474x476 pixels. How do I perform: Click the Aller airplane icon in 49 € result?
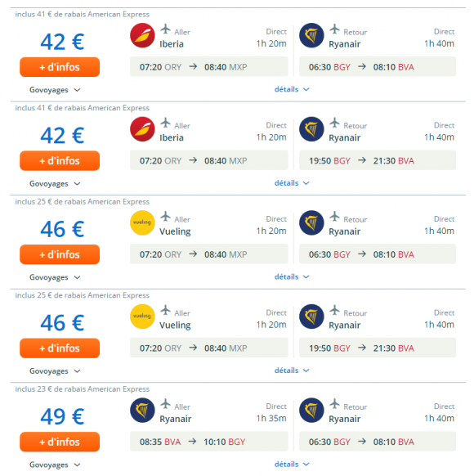click(165, 404)
